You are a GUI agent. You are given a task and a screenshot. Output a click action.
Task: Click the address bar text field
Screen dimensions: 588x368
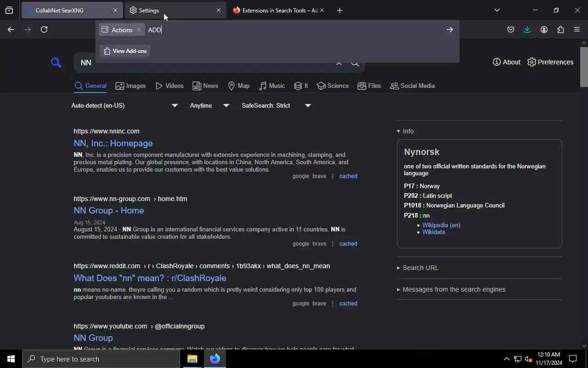click(294, 29)
